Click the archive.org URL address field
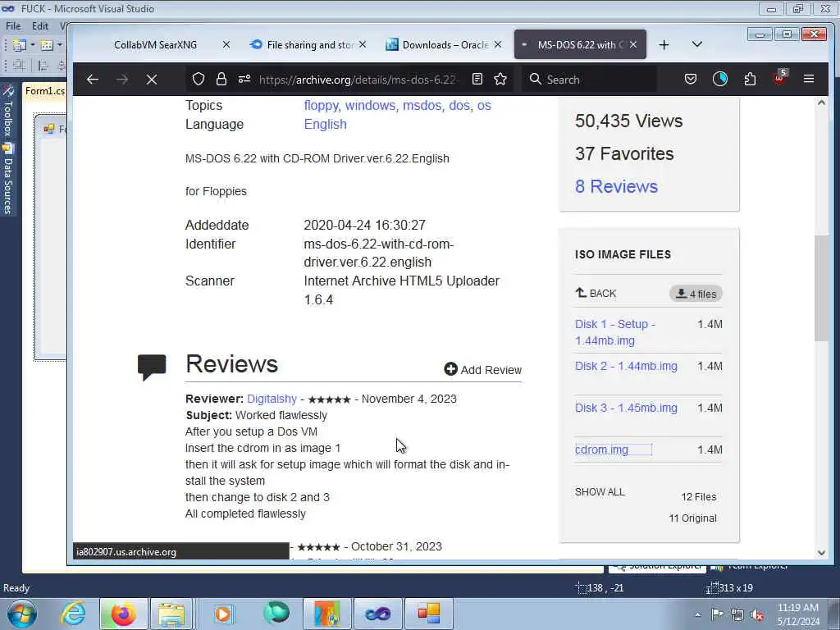Viewport: 840px width, 630px height. pyautogui.click(x=358, y=80)
